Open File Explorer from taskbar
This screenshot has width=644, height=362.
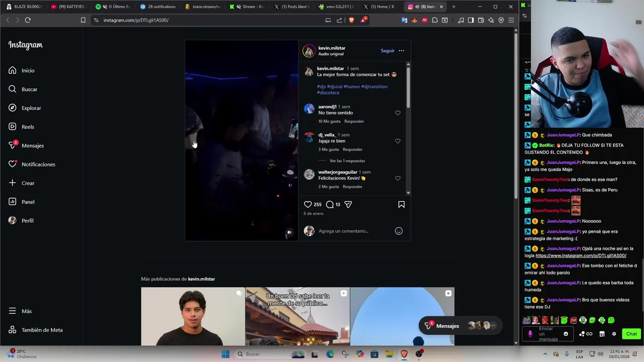coord(389,354)
